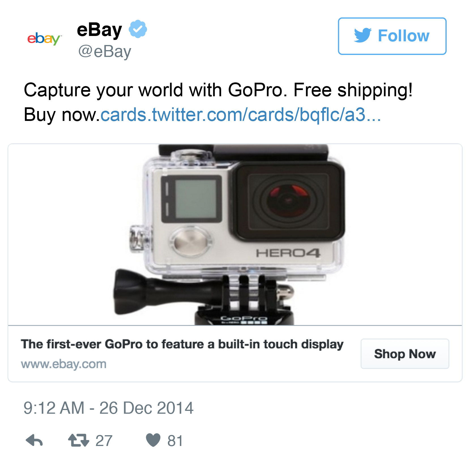This screenshot has width=471, height=476.
Task: Click the Follow button
Action: pyautogui.click(x=392, y=36)
